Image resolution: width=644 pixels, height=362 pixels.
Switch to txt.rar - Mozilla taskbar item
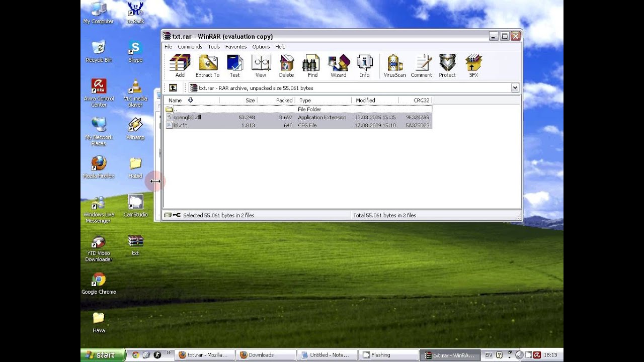[x=205, y=355]
